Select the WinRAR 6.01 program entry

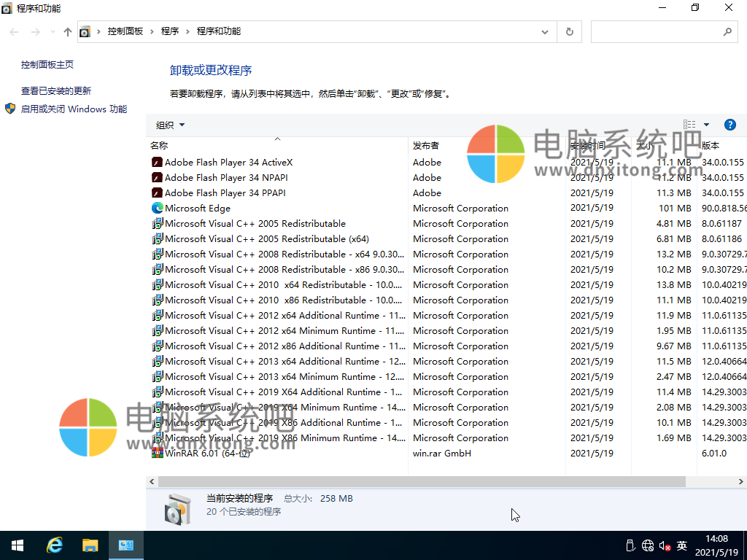[204, 453]
